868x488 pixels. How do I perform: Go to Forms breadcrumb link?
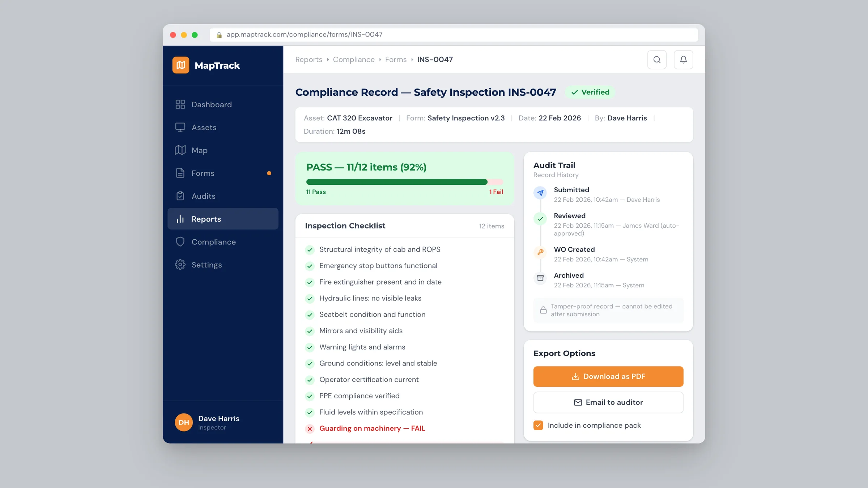click(396, 60)
